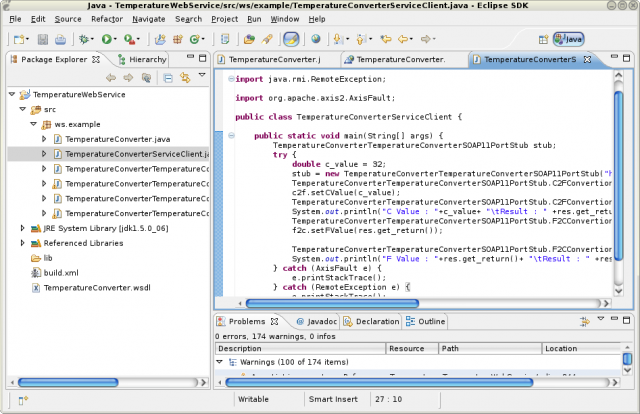Click the Previous Annotation icon
Image resolution: width=640 pixels, height=414 pixels.
pyautogui.click(x=360, y=39)
